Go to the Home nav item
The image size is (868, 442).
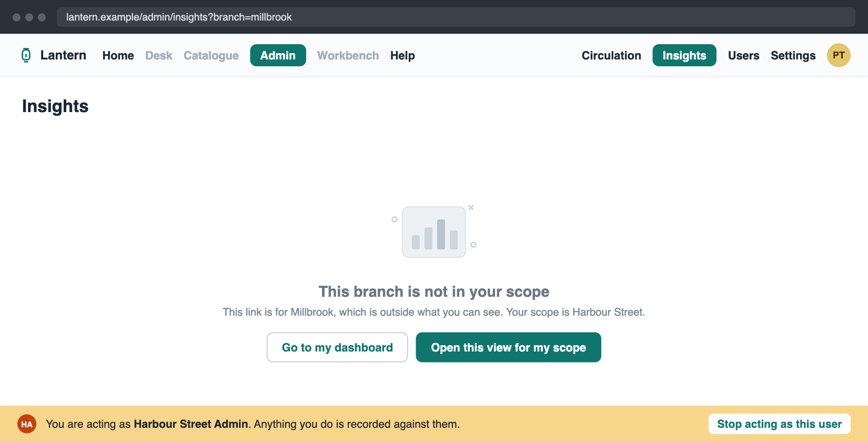coord(118,55)
